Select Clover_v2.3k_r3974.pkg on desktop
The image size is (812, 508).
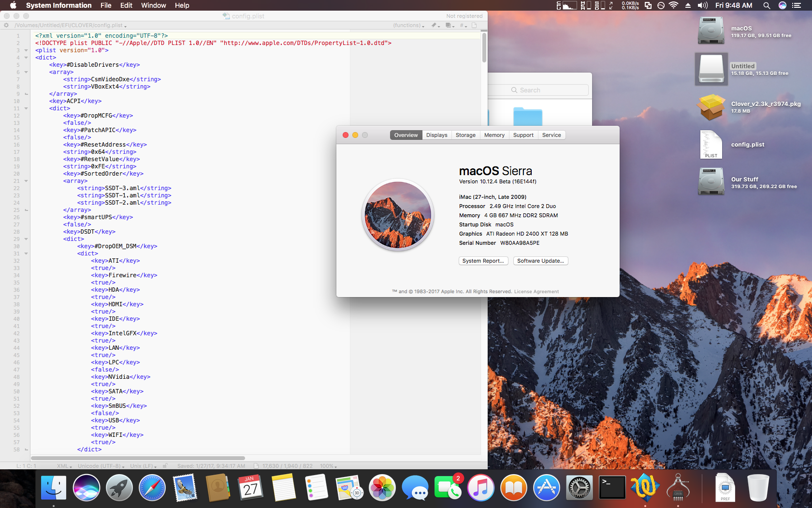[711, 107]
